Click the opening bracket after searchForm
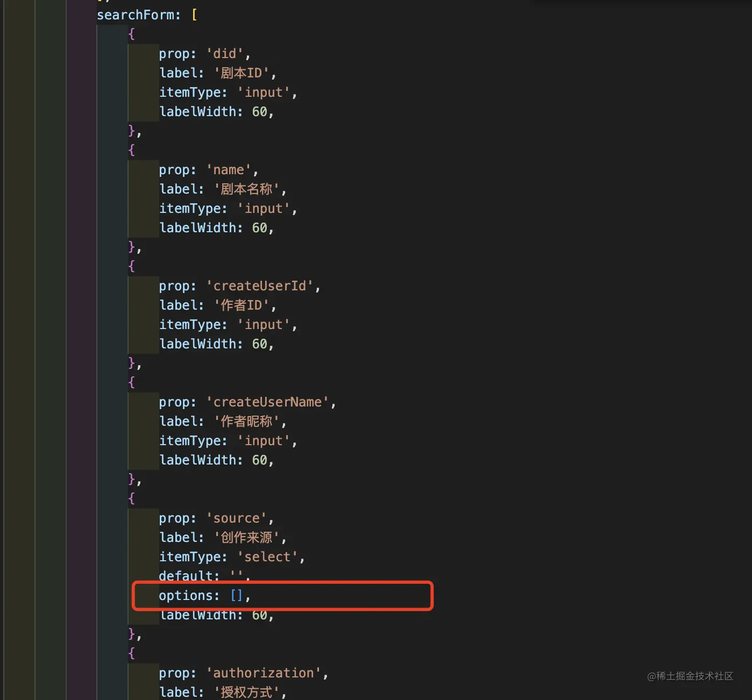Viewport: 752px width, 700px height. [x=194, y=15]
